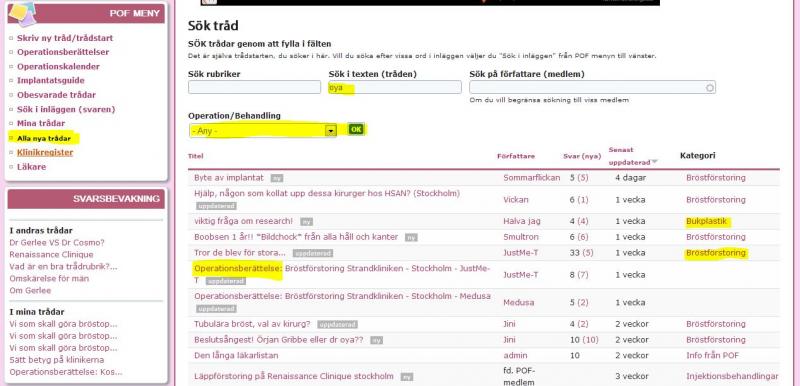Open 'Läppförstoring på Renaissance Clinique' thread
800x386 pixels.
(x=294, y=376)
